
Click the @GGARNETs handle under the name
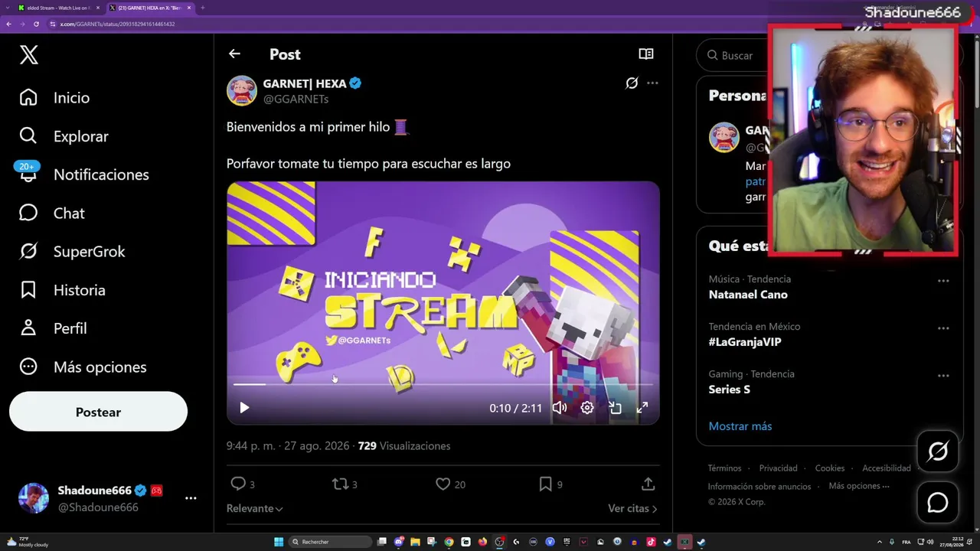[x=296, y=99]
